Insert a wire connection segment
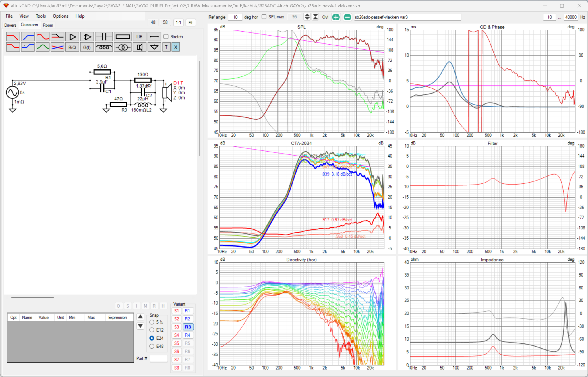 tap(154, 37)
